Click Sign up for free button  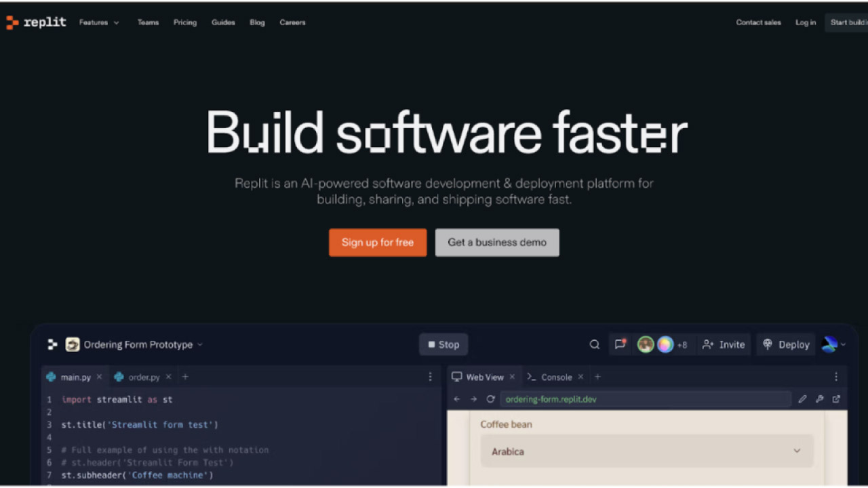(x=378, y=243)
